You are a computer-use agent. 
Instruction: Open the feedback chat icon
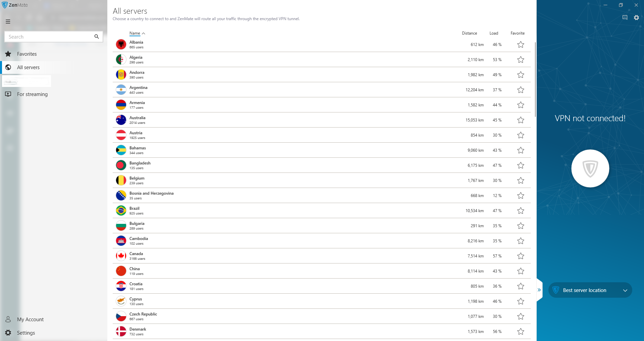point(625,17)
